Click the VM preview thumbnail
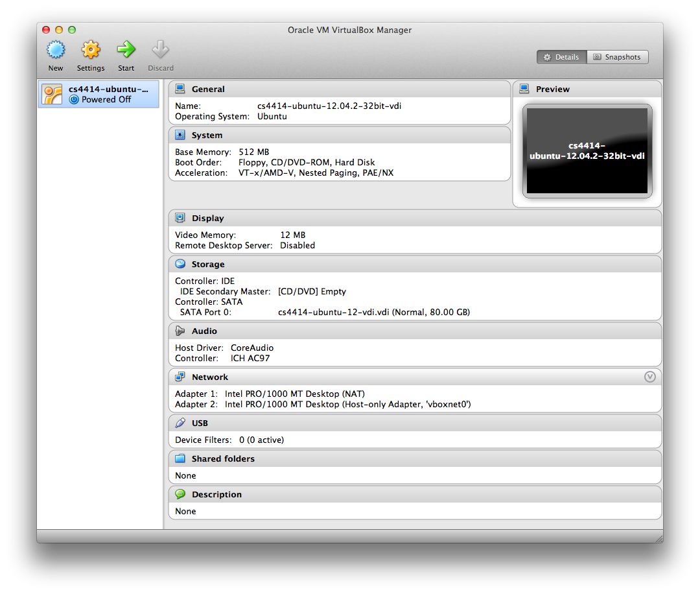Image resolution: width=700 pixels, height=594 pixels. [x=587, y=151]
